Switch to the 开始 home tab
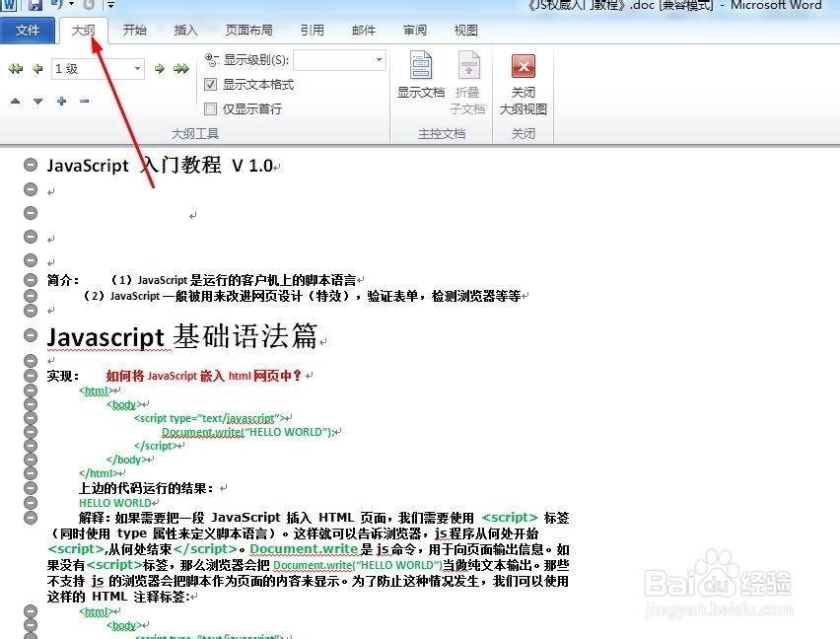 (134, 31)
